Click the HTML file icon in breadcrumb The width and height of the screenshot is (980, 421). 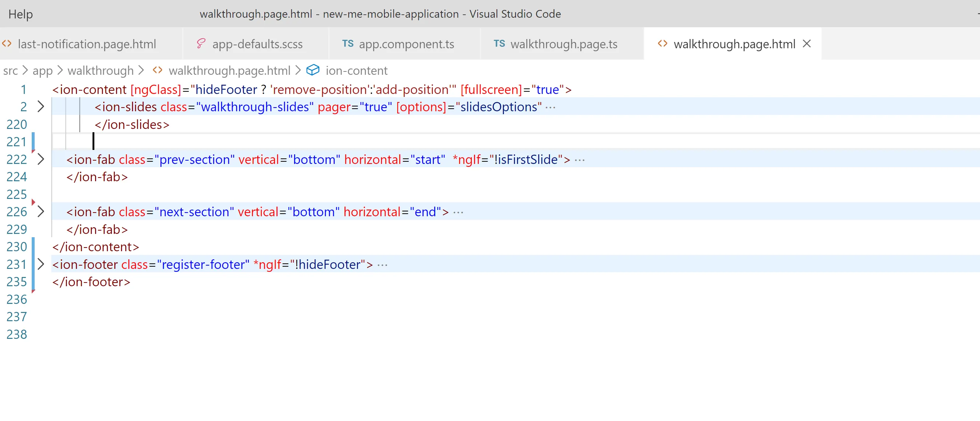click(x=157, y=70)
